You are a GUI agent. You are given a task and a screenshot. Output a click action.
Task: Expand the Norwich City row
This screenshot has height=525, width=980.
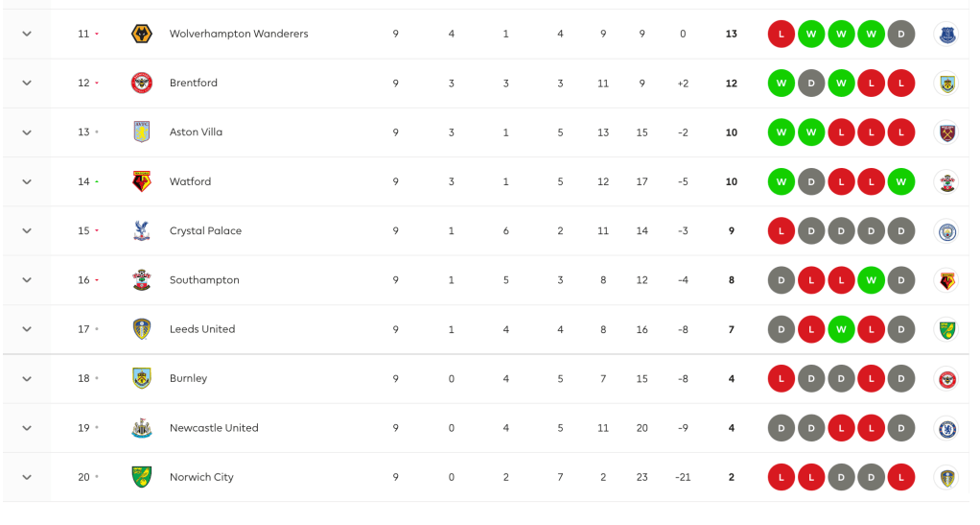27,478
